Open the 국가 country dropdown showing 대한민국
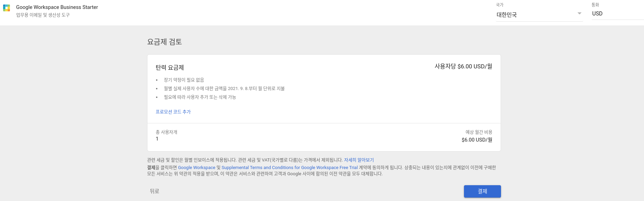 click(539, 15)
